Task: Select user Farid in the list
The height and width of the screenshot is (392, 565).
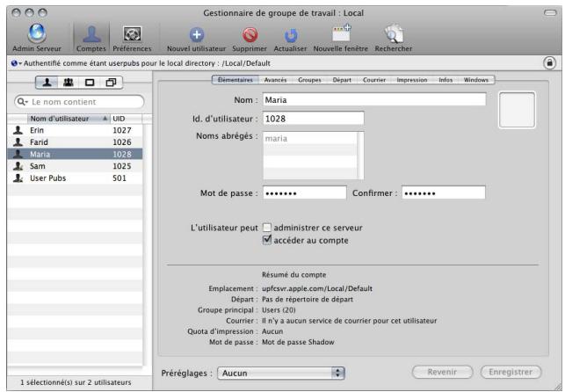Action: pos(75,142)
